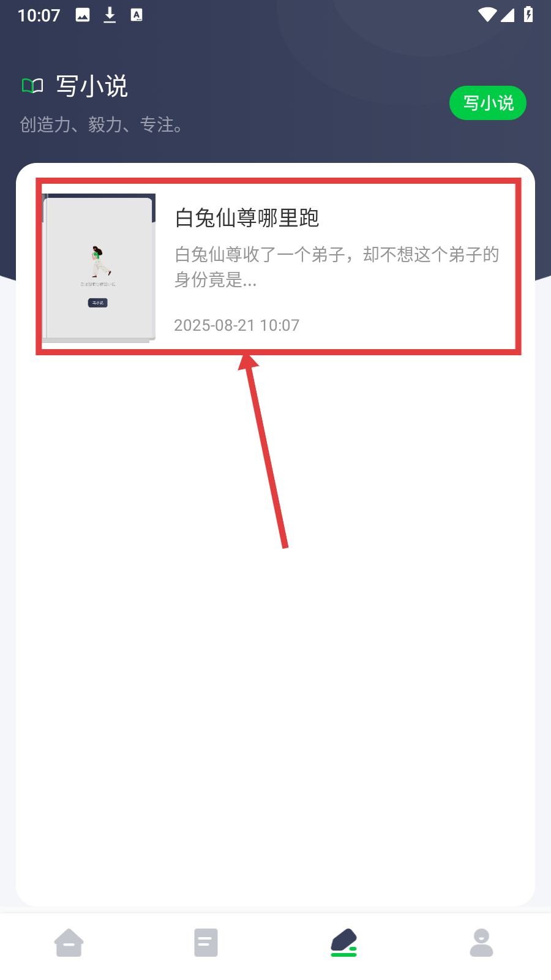The image size is (551, 980).
Task: Tap the cellular signal strength icon
Action: point(508,15)
